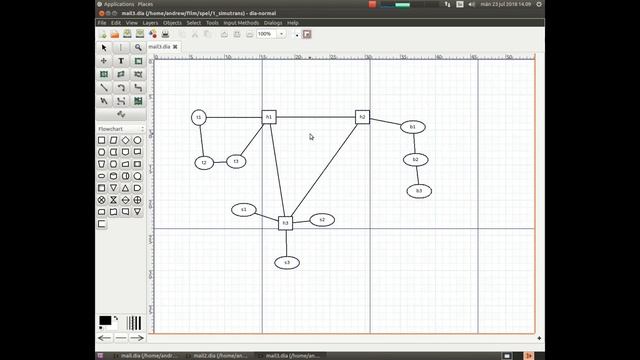Pick the flowchart Diamond decision shape
This screenshot has height=360, width=640.
(125, 140)
